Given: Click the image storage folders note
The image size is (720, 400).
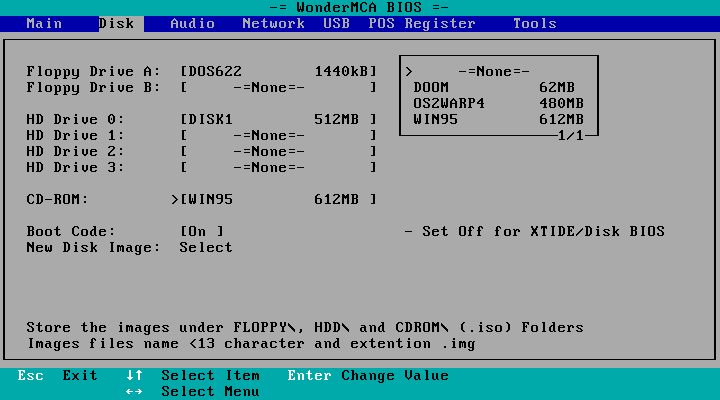Looking at the screenshot, I should (305, 327).
